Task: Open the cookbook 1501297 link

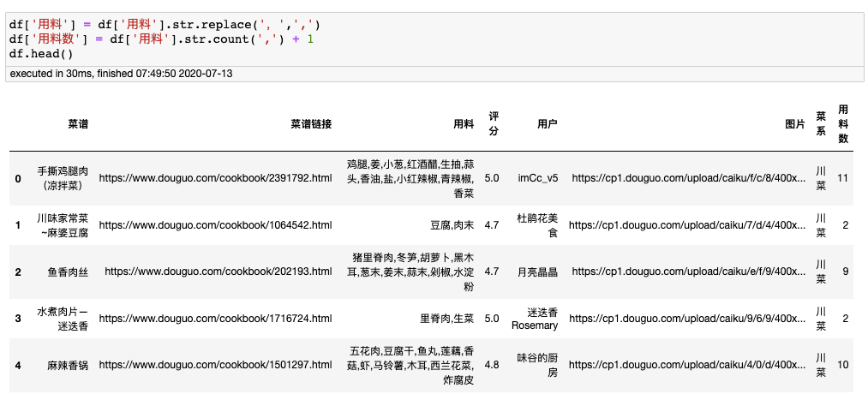Action: (215, 365)
